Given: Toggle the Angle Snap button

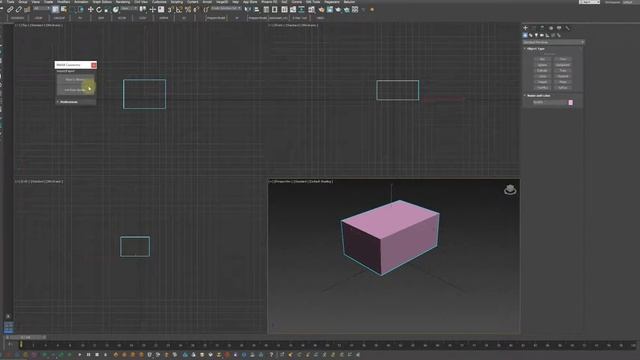Looking at the screenshot, I should coord(179,9).
